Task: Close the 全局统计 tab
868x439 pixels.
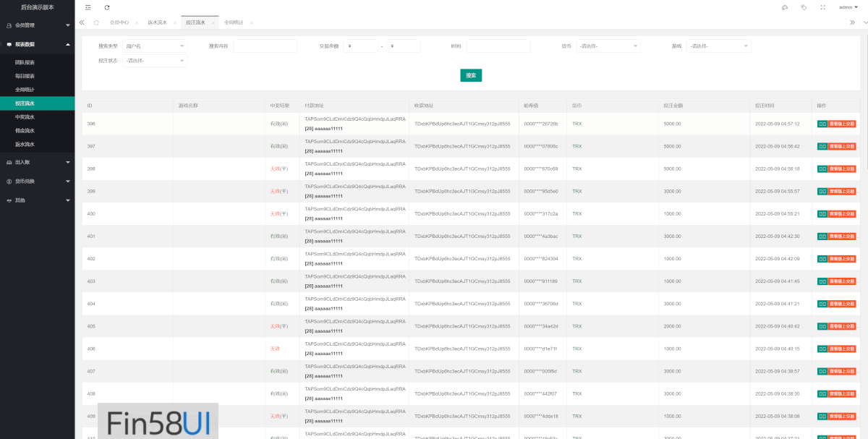Action: point(252,23)
